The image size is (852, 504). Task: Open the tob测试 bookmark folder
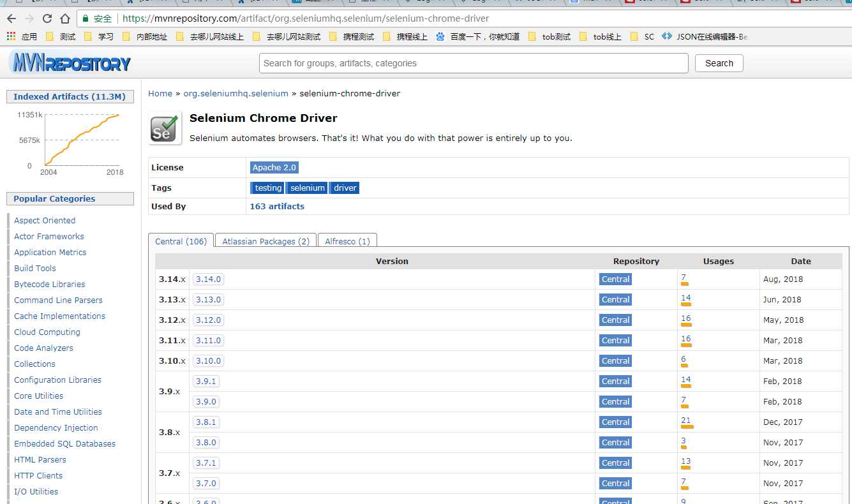point(549,36)
